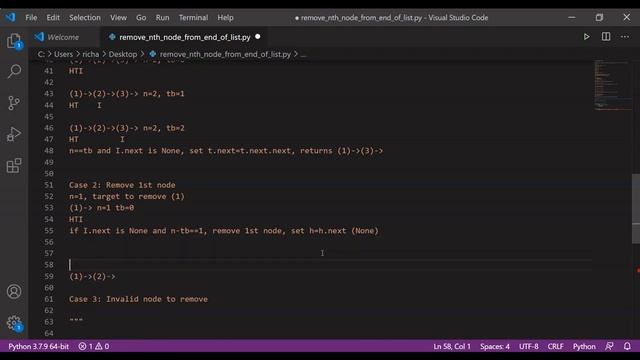The height and width of the screenshot is (360, 640).
Task: Open the Accounts menu
Action: [14, 291]
